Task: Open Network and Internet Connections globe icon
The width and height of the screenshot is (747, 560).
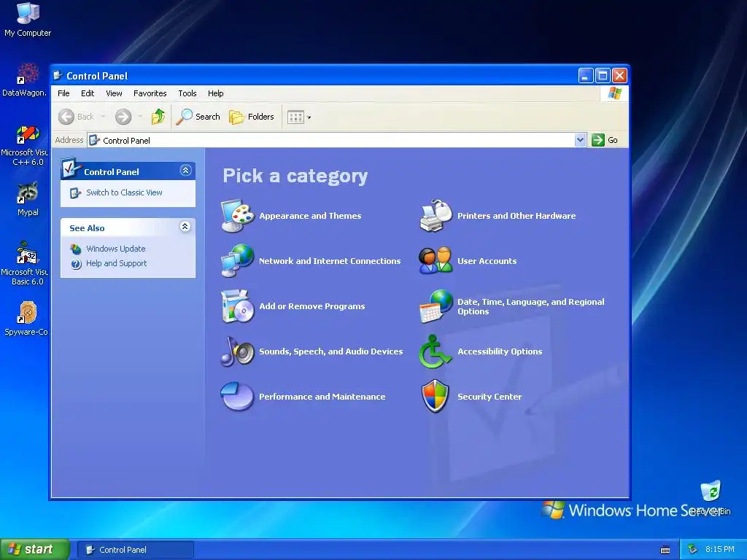Action: point(237,261)
